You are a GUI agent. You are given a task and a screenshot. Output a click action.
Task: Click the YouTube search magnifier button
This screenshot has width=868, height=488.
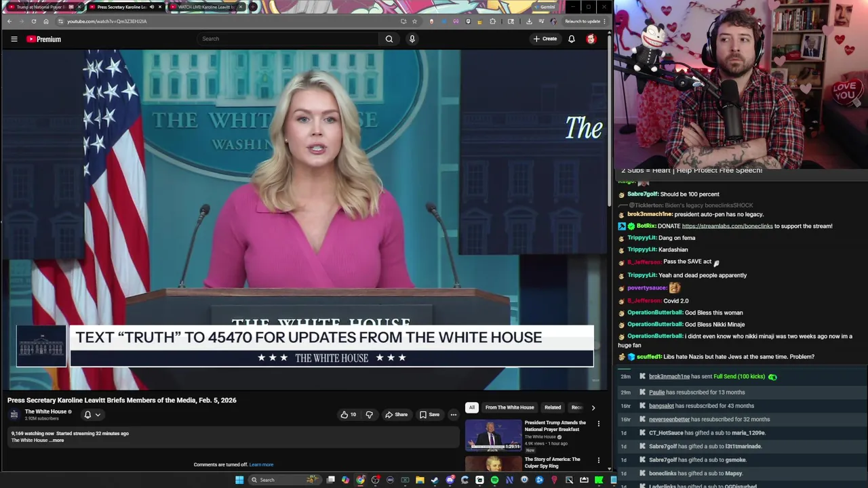[389, 39]
